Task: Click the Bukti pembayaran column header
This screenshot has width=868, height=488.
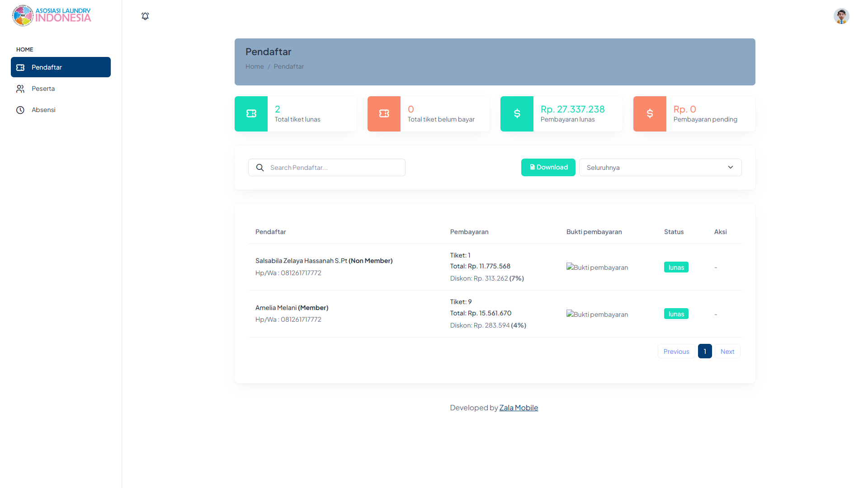Action: click(594, 232)
